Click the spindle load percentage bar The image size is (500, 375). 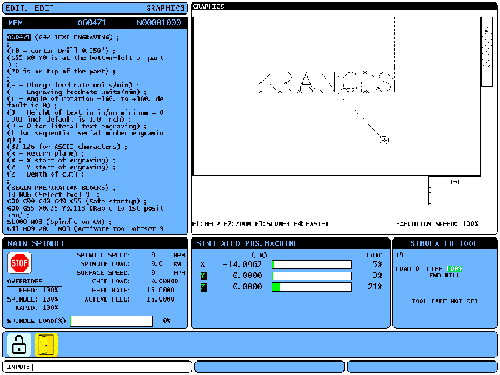(x=111, y=321)
